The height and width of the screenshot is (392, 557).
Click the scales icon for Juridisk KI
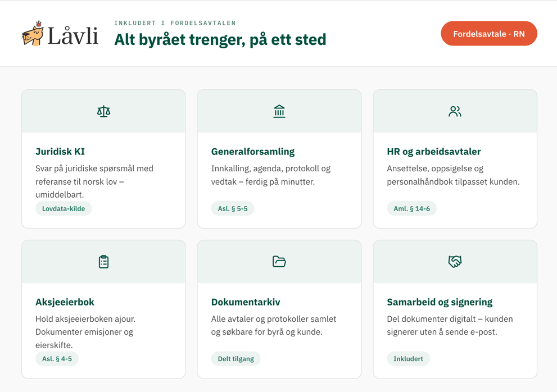tap(103, 112)
